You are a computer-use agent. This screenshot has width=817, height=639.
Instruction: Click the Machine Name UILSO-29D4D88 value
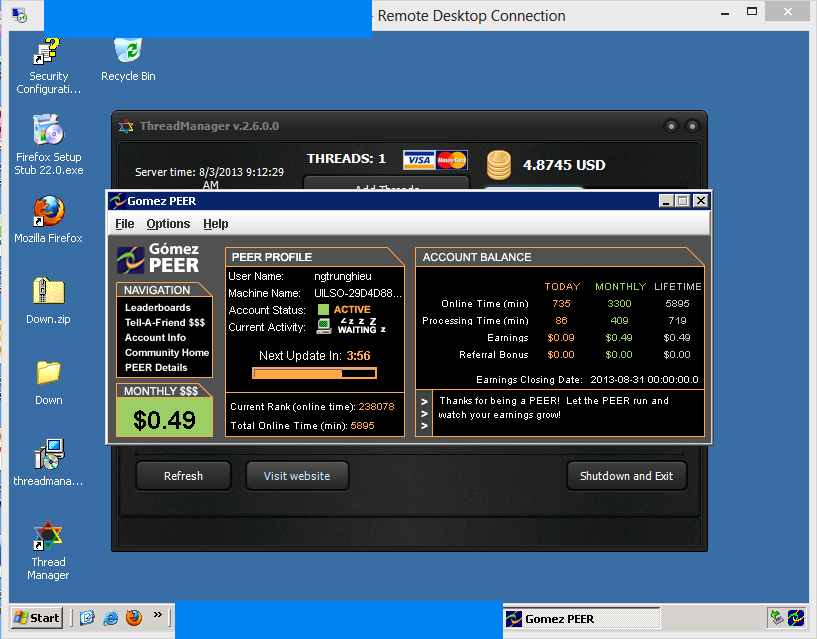[357, 293]
